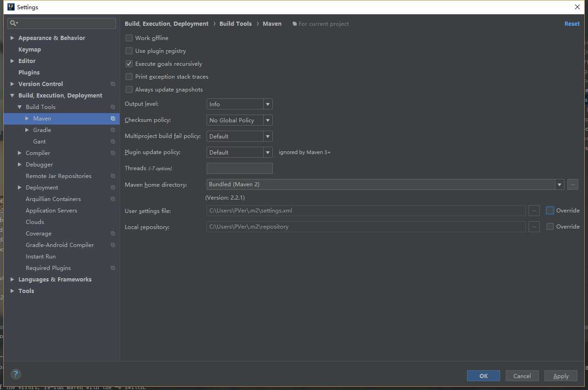The width and height of the screenshot is (588, 390).
Task: Click project-level icon next to Deployment
Action: [113, 187]
